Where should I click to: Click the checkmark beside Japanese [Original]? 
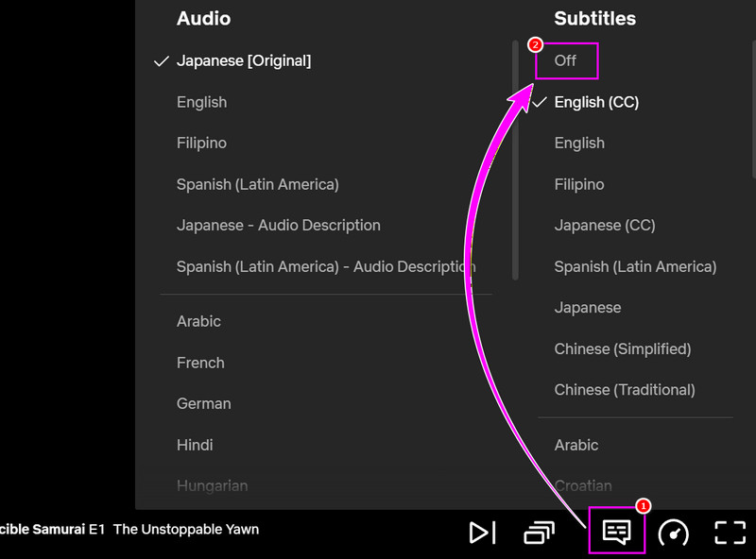(161, 60)
